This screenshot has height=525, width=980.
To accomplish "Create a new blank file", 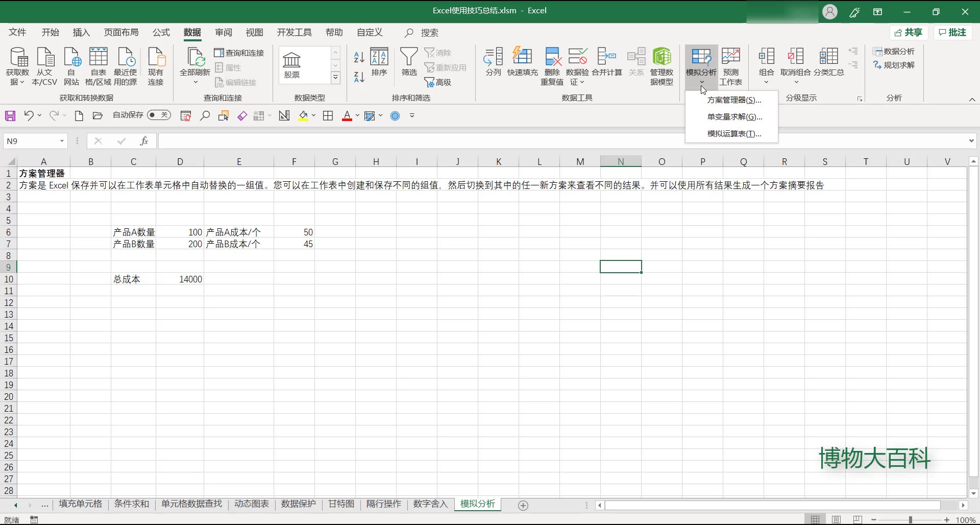I will [x=79, y=116].
